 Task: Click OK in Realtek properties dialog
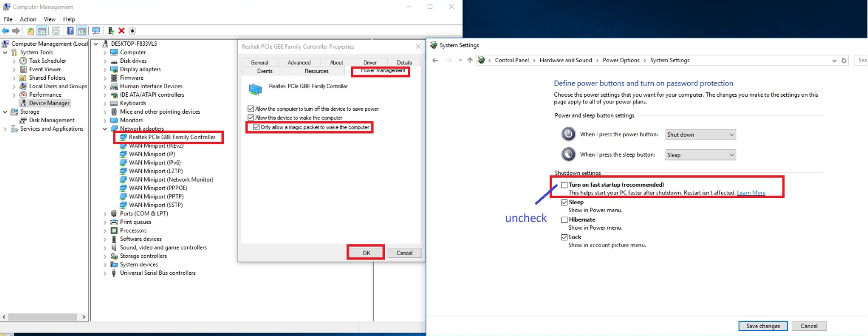coord(366,253)
